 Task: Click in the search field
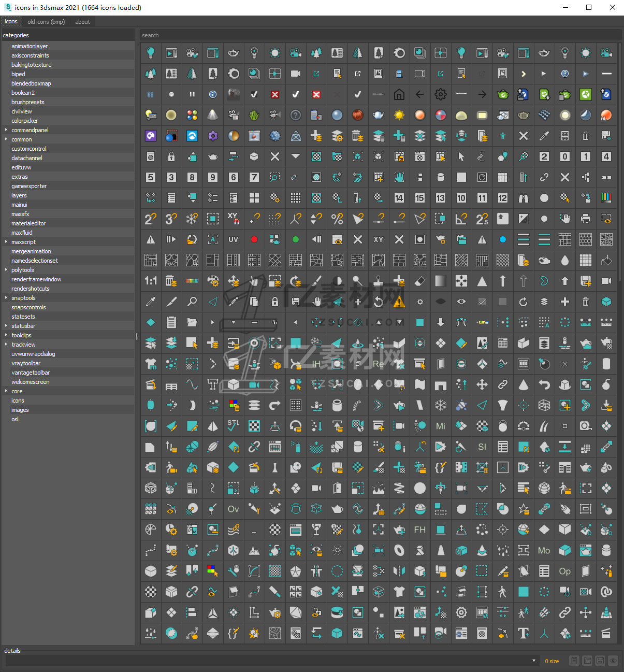381,35
